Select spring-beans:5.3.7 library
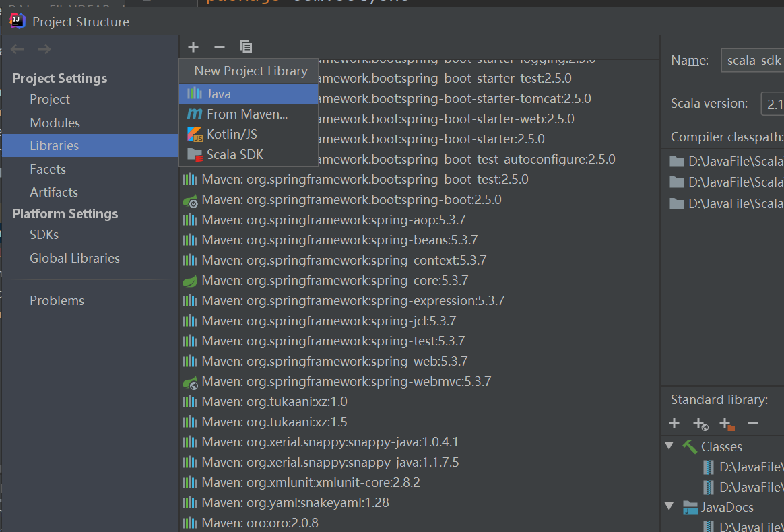This screenshot has width=784, height=532. pyautogui.click(x=330, y=240)
